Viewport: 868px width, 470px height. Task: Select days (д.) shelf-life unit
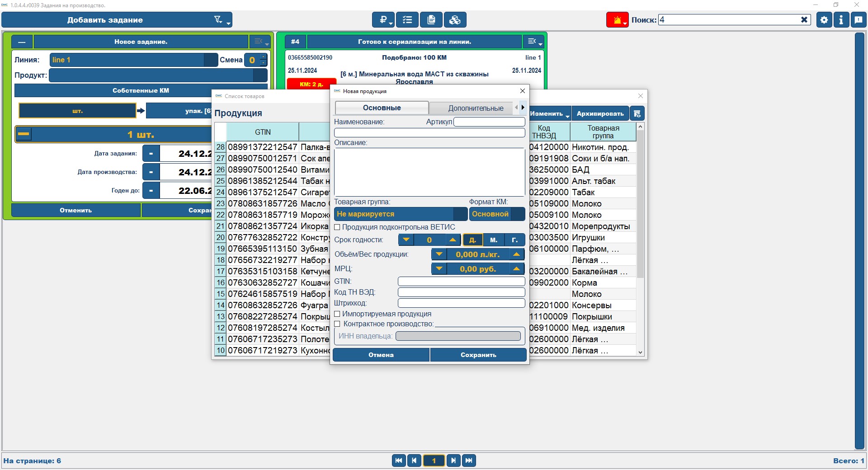pos(472,240)
